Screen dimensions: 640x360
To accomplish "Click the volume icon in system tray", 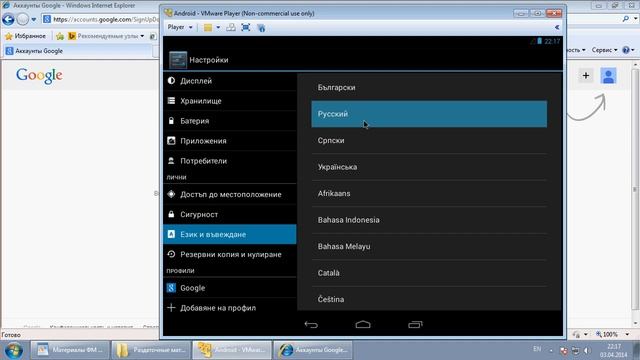I will (587, 350).
